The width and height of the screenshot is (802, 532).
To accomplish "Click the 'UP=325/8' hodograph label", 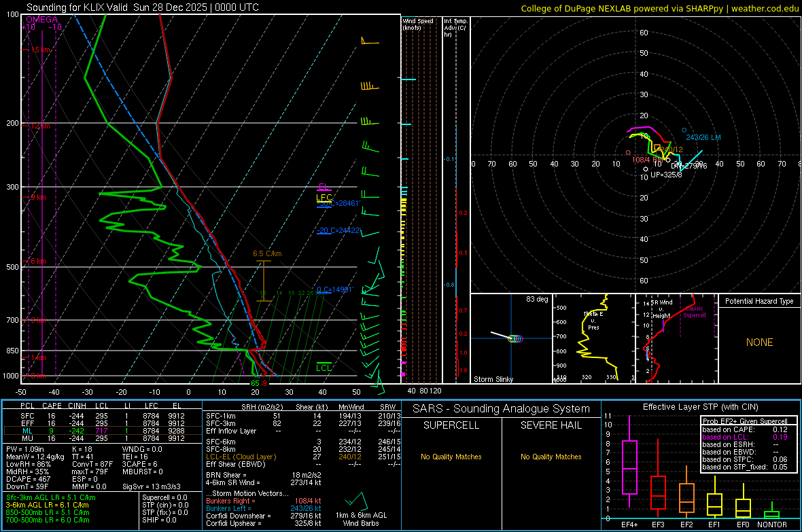I will 666,175.
